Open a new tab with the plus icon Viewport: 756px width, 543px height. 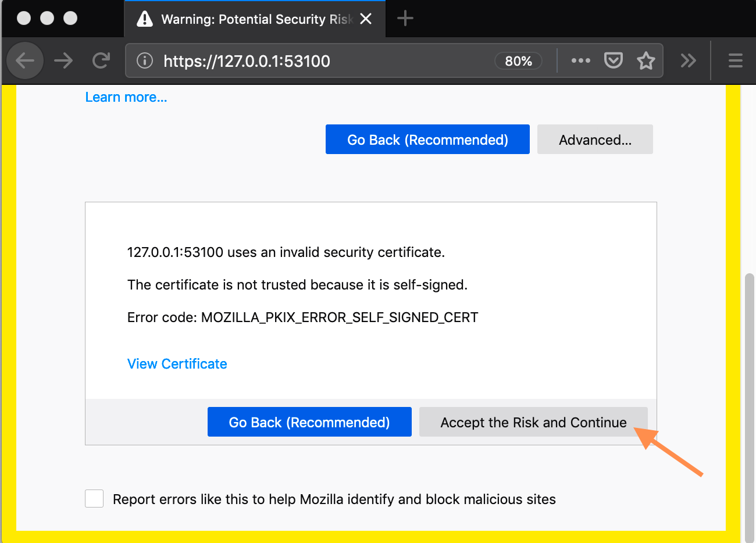click(x=405, y=18)
